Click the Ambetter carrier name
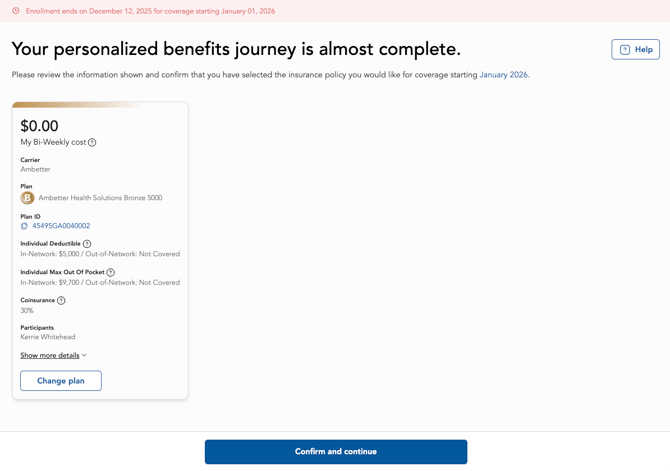Screen dimensions: 670x471 (x=35, y=169)
